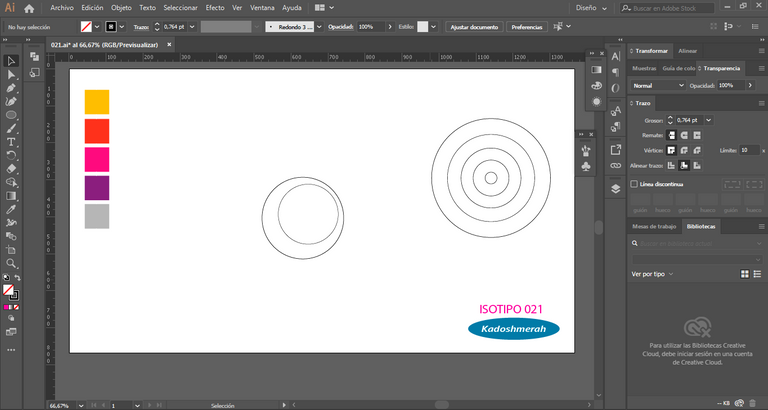Align stroke to center
Viewport: 768px width, 410px height.
pyautogui.click(x=672, y=166)
